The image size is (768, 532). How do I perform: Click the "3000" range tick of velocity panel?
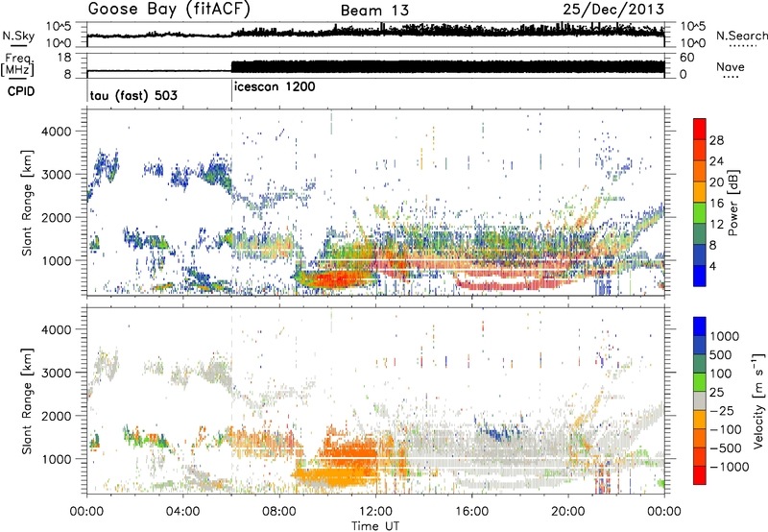[56, 373]
